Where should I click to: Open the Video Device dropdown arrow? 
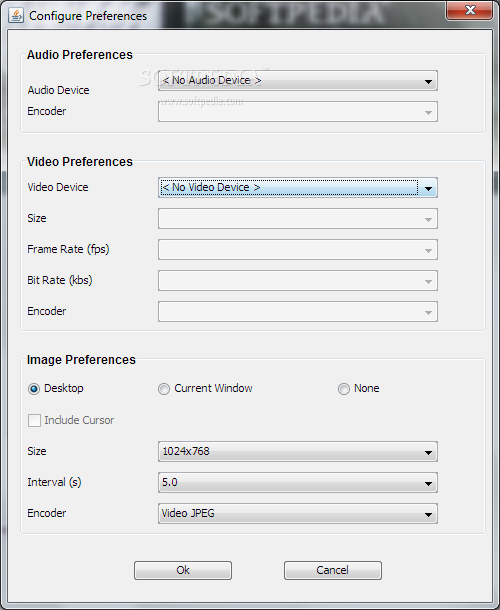[x=428, y=188]
